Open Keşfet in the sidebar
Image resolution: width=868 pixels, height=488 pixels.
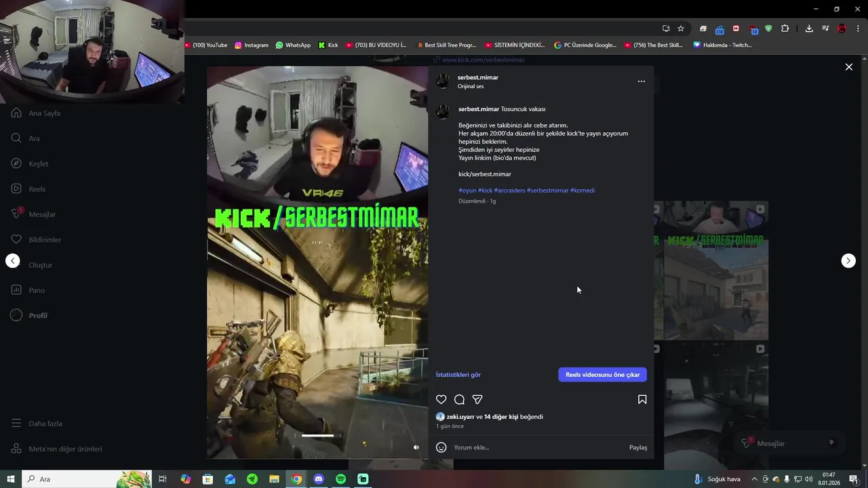point(31,164)
